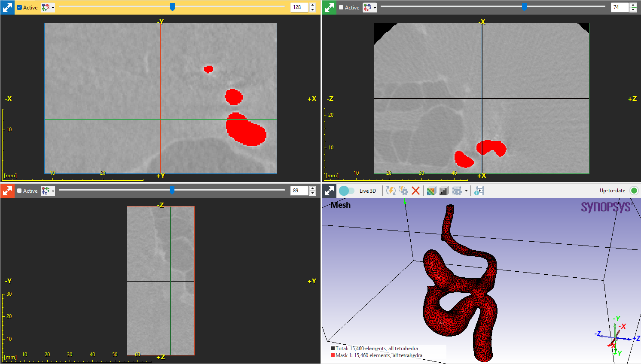The image size is (641, 364).
Task: Click the Live 3D label
Action: [367, 191]
